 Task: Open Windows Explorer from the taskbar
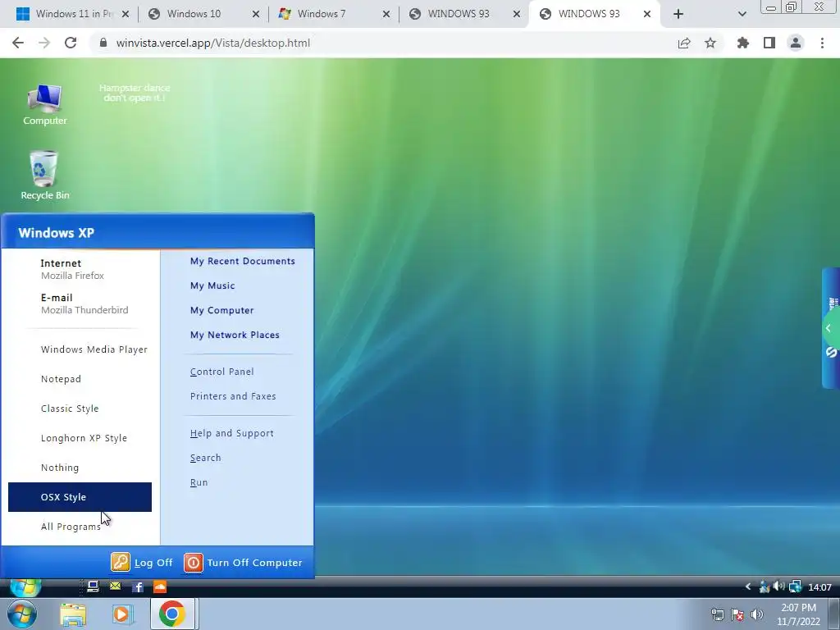(73, 614)
